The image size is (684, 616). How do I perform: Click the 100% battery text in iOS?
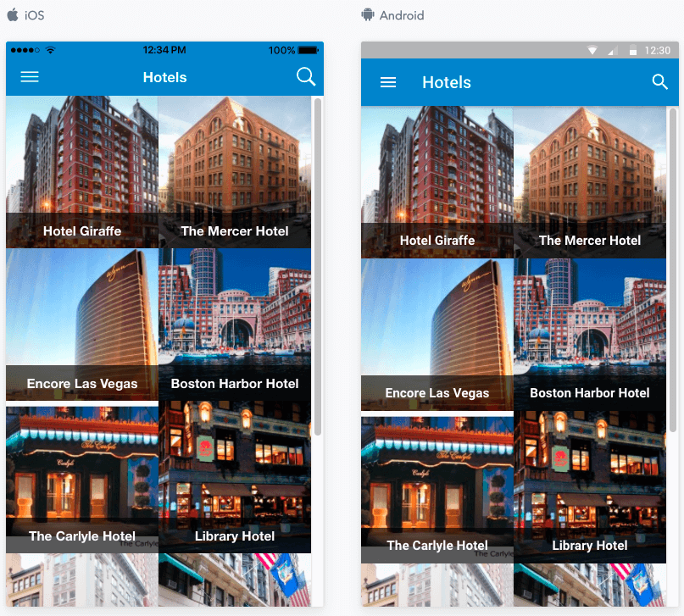point(281,51)
